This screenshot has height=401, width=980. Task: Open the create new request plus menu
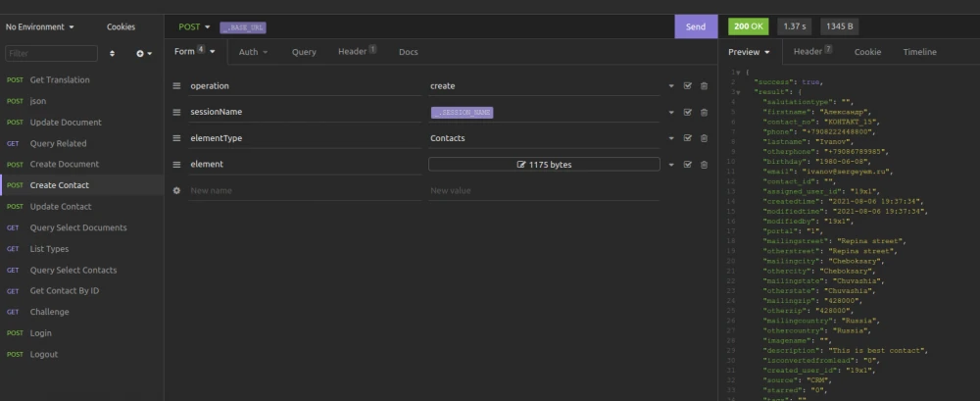(144, 54)
